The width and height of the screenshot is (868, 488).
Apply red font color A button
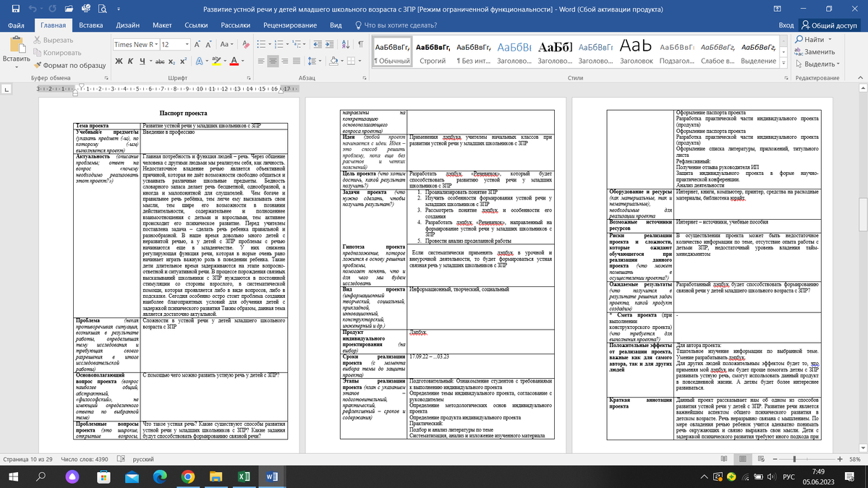(235, 61)
